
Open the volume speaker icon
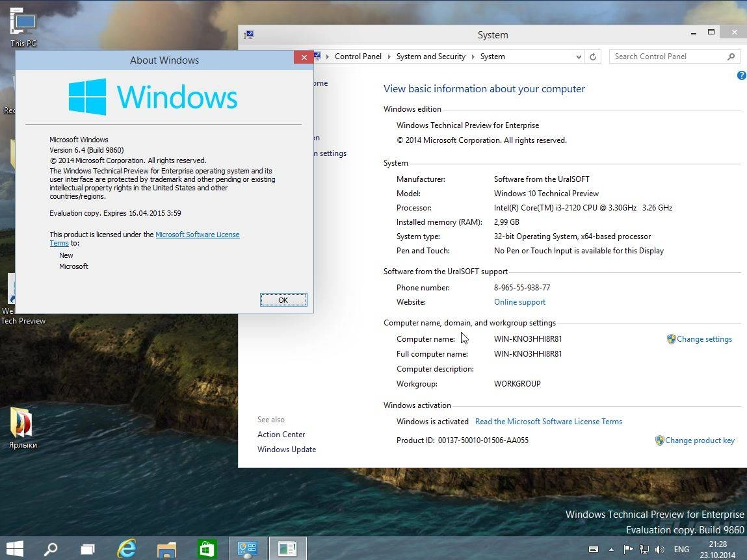click(x=660, y=549)
